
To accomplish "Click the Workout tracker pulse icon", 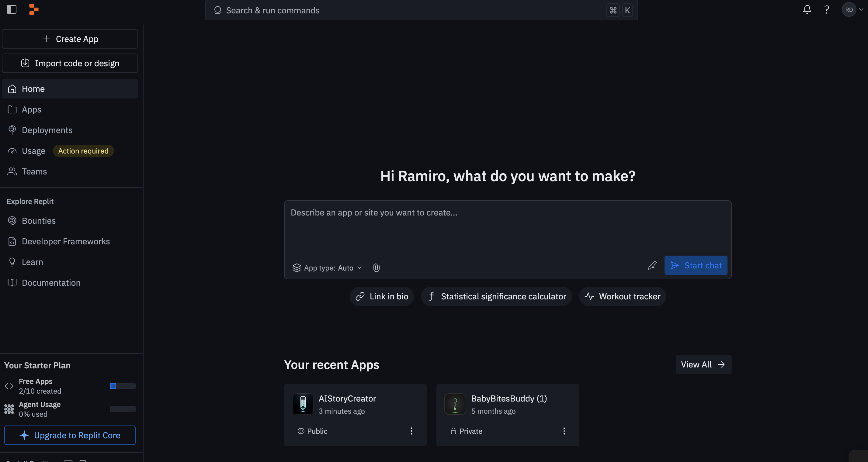I will (x=589, y=296).
